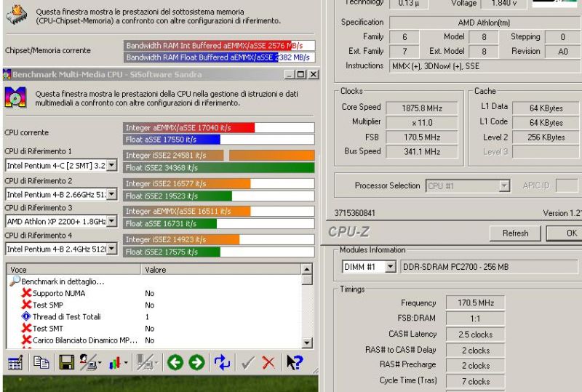Image resolution: width=582 pixels, height=392 pixels.
Task: Click the blue refresh arrows icon
Action: [x=222, y=362]
